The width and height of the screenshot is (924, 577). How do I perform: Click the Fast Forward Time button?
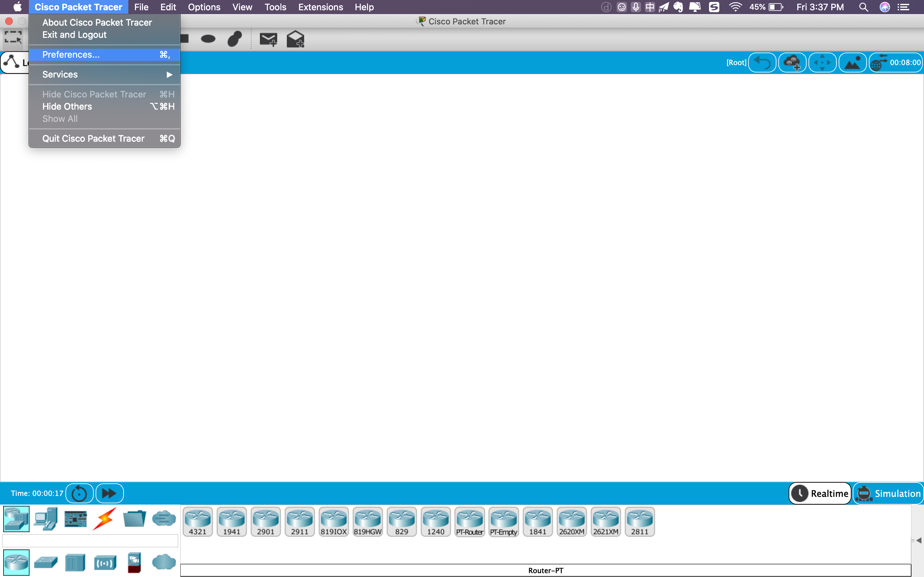pyautogui.click(x=110, y=493)
